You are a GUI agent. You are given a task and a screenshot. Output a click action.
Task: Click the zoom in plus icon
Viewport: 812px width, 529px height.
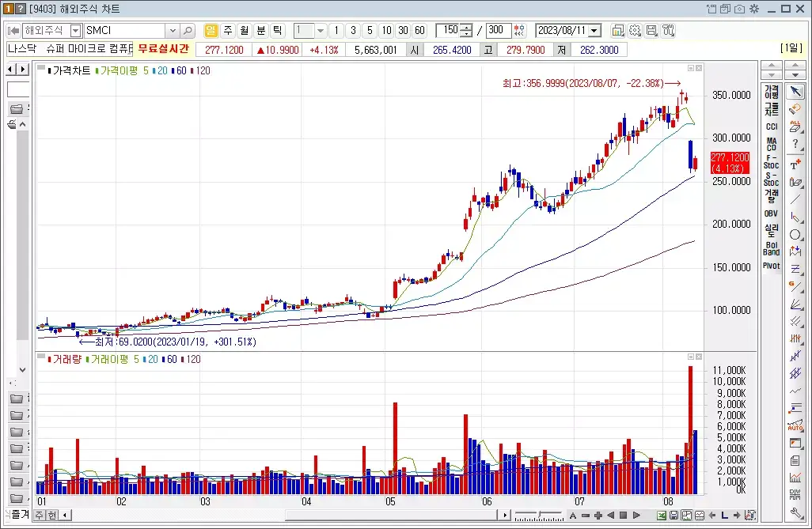(598, 515)
